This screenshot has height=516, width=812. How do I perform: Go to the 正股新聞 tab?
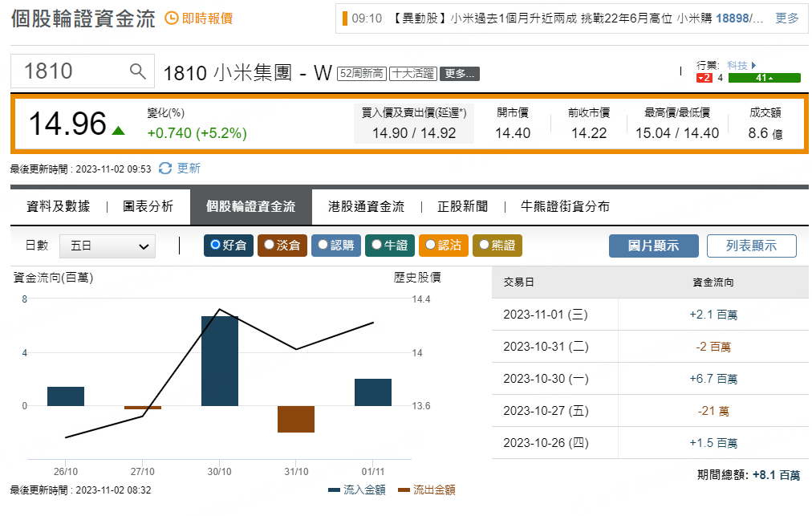point(462,206)
